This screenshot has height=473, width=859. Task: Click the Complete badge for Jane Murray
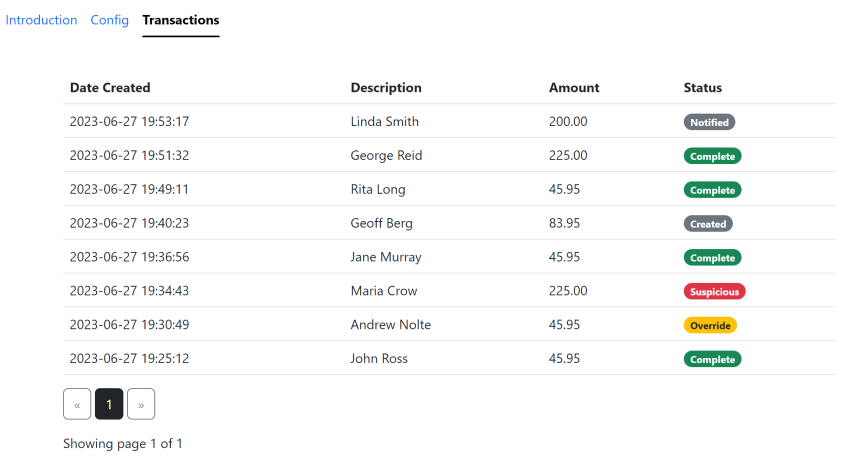tap(712, 258)
